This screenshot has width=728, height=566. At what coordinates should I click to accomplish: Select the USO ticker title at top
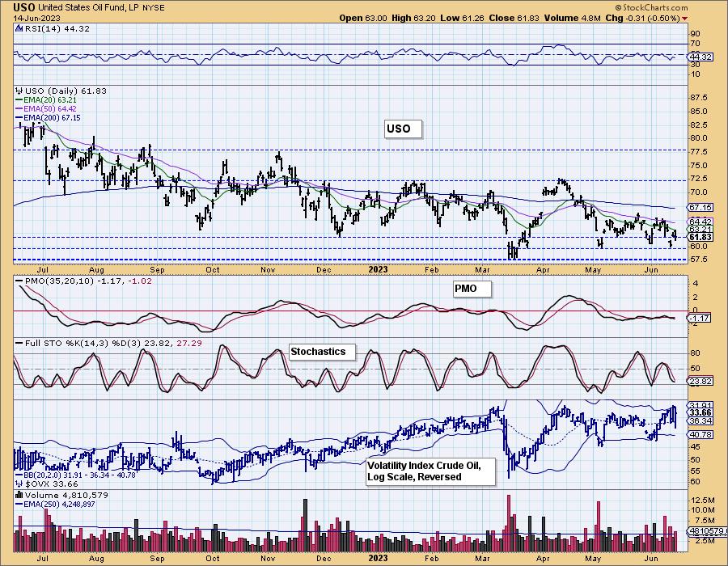[x=24, y=7]
